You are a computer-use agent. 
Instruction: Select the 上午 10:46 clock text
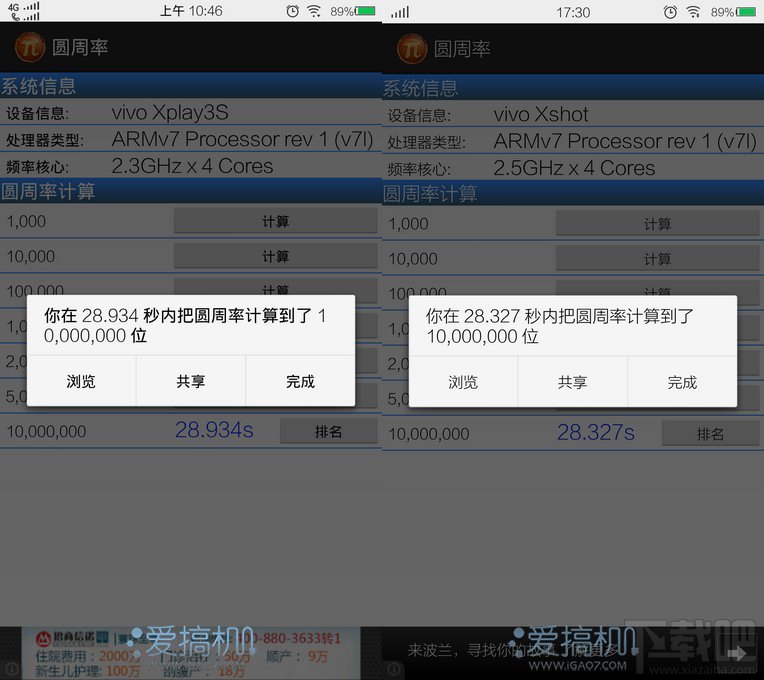(191, 11)
